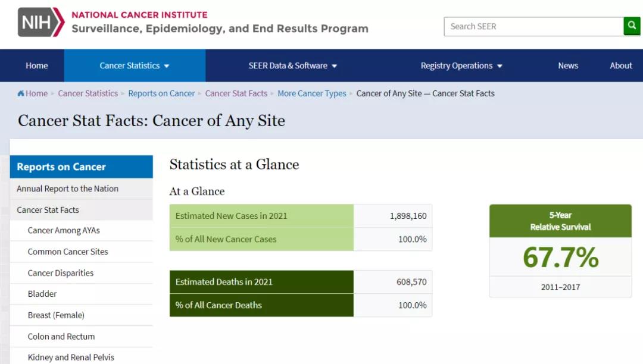This screenshot has width=643, height=364.
Task: Open Common Cancer Sites in the sidebar
Action: coord(68,252)
